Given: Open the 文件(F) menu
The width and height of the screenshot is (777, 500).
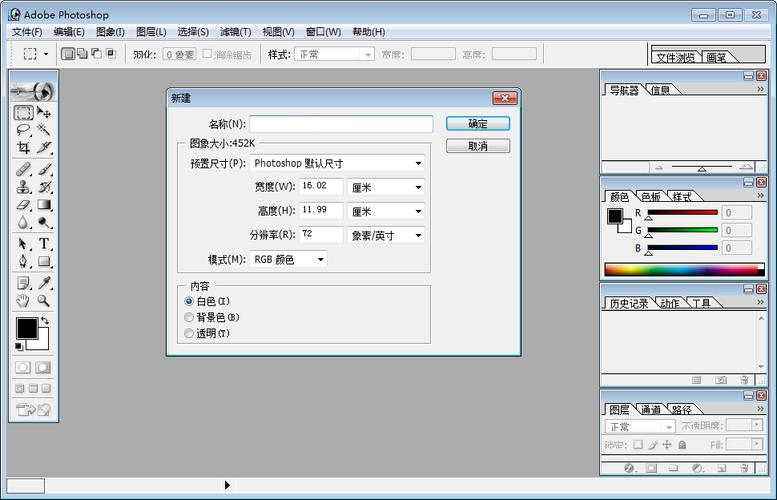Looking at the screenshot, I should point(27,32).
